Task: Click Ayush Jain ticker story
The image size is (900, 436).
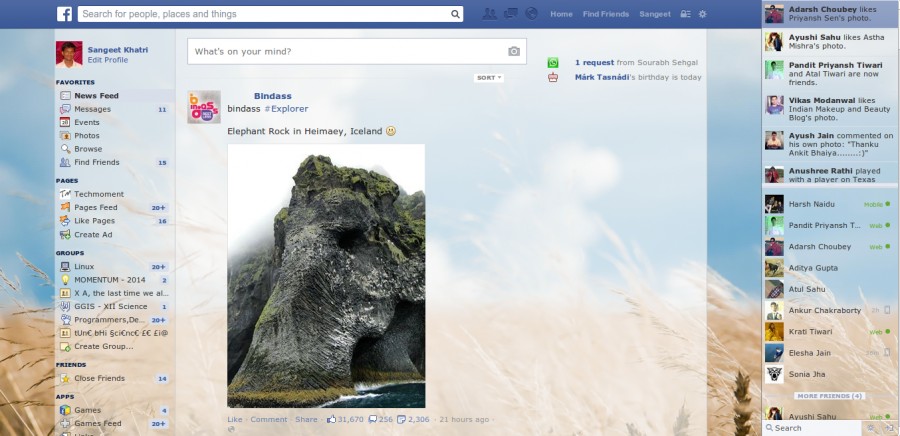Action: (829, 143)
